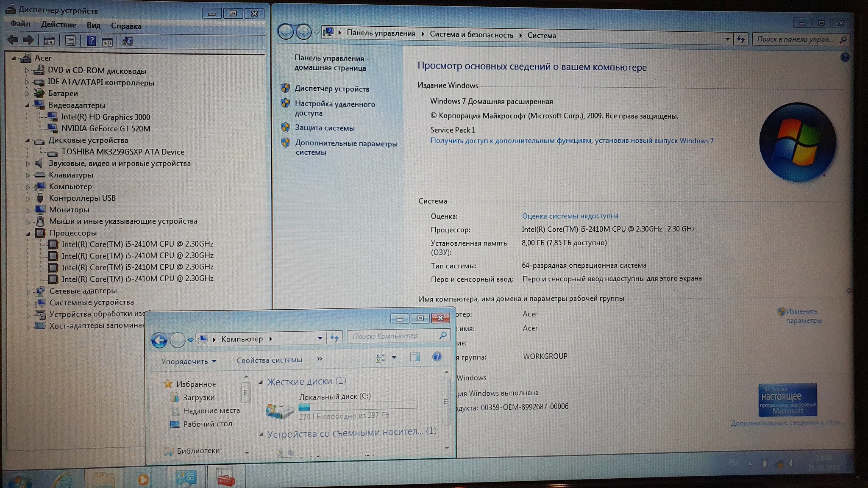Image resolution: width=868 pixels, height=488 pixels.
Task: Click the Оценка системы недоступна link
Action: pyautogui.click(x=570, y=216)
